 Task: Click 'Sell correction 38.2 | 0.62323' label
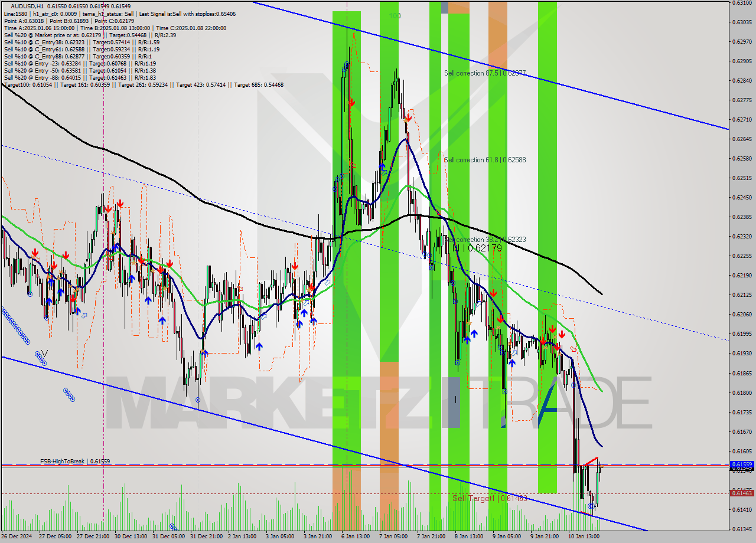(485, 240)
